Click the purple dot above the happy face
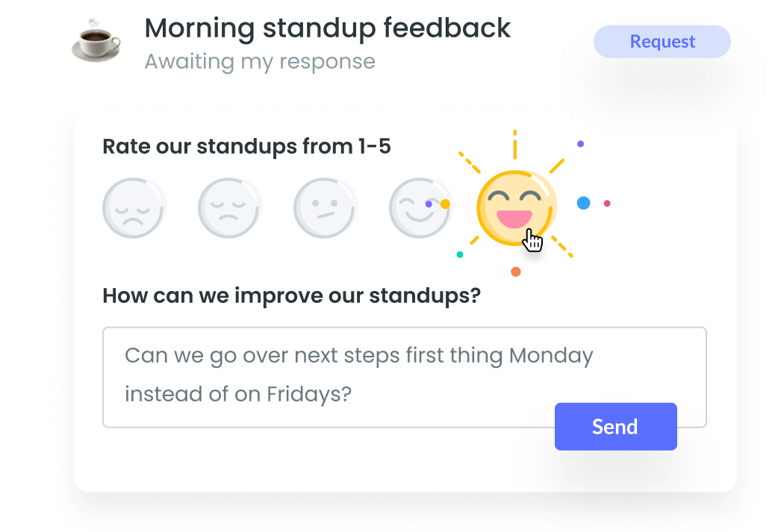This screenshot has width=781, height=532. pos(581,143)
